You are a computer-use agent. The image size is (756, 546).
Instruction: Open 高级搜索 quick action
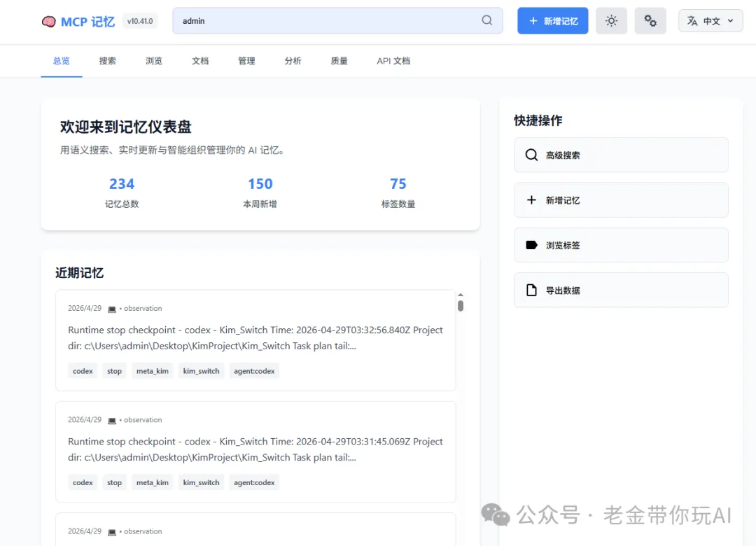(x=621, y=155)
